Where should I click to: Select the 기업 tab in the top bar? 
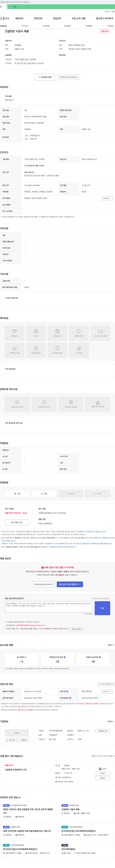pos(14,7)
